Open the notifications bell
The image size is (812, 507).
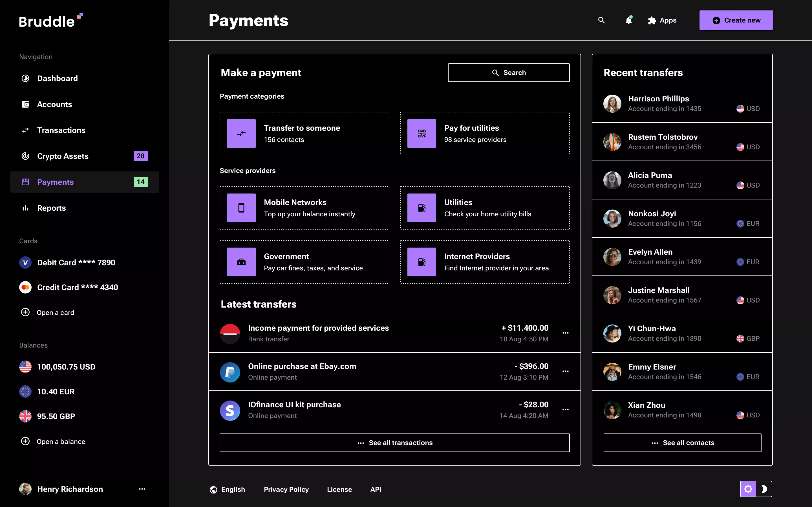628,20
